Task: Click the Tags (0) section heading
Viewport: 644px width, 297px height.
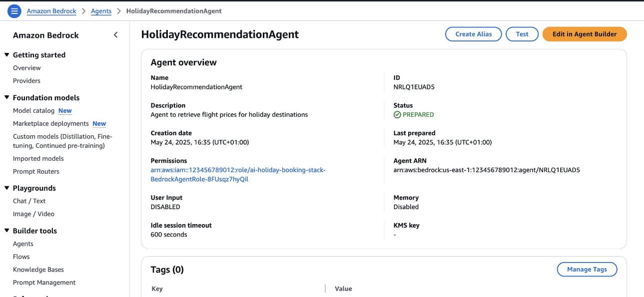Action: tap(167, 270)
